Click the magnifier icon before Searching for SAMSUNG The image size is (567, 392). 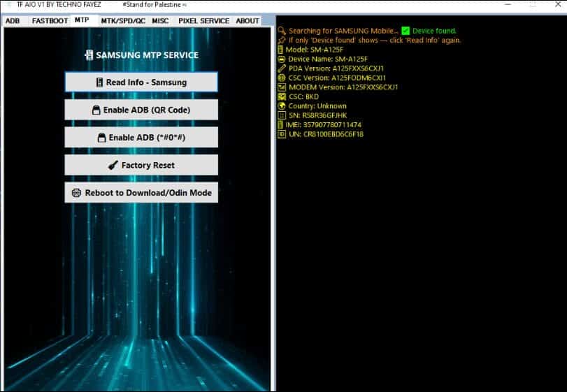[x=282, y=31]
